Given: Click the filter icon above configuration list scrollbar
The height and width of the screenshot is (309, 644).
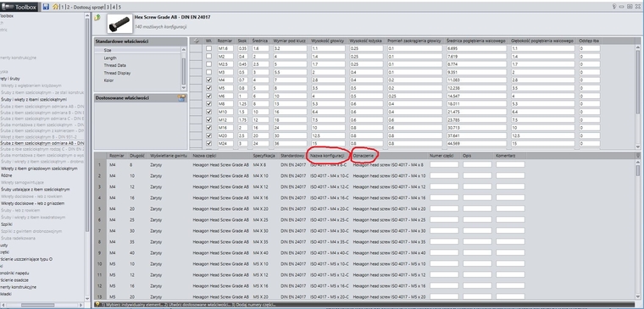Looking at the screenshot, I should pyautogui.click(x=637, y=155).
